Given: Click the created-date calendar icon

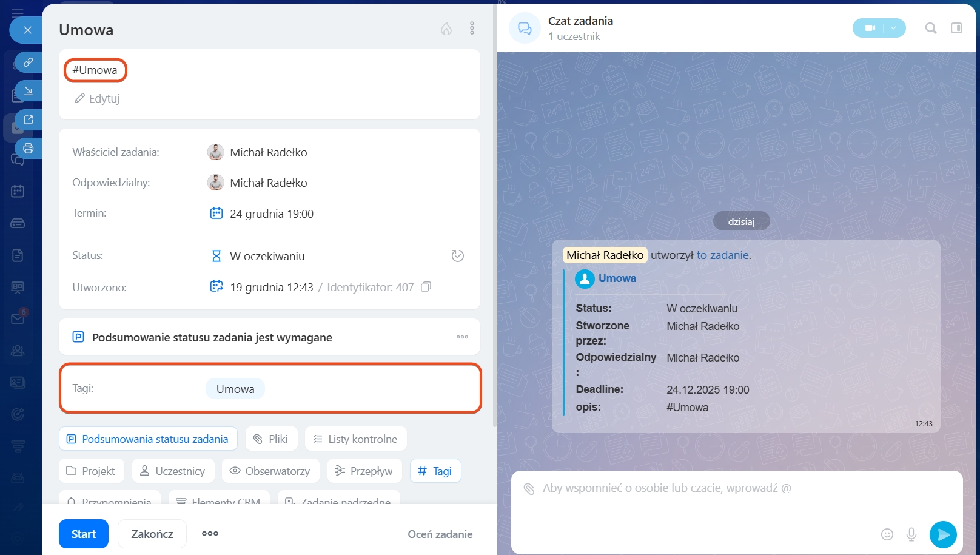Looking at the screenshot, I should 216,286.
